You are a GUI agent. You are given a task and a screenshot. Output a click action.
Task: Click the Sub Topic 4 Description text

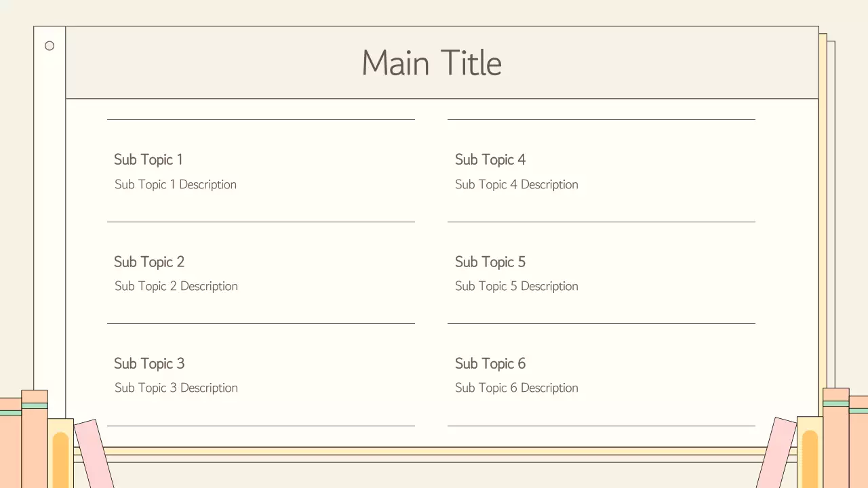[516, 184]
